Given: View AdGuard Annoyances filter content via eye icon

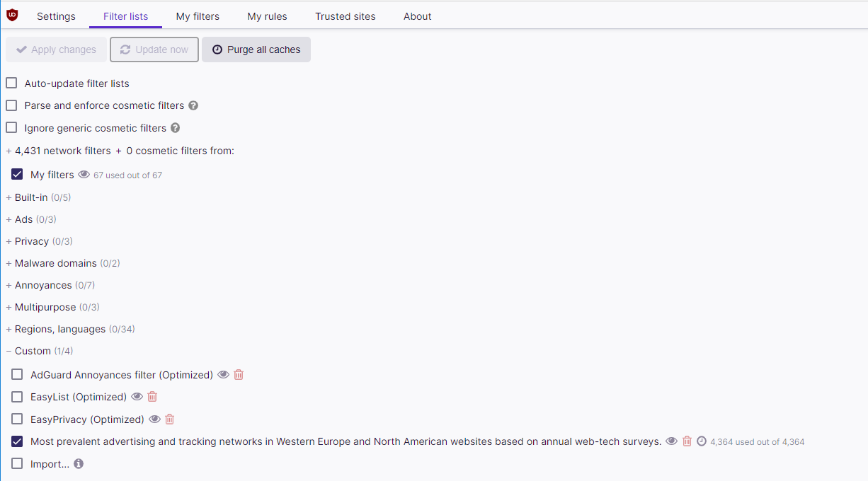Looking at the screenshot, I should 223,375.
